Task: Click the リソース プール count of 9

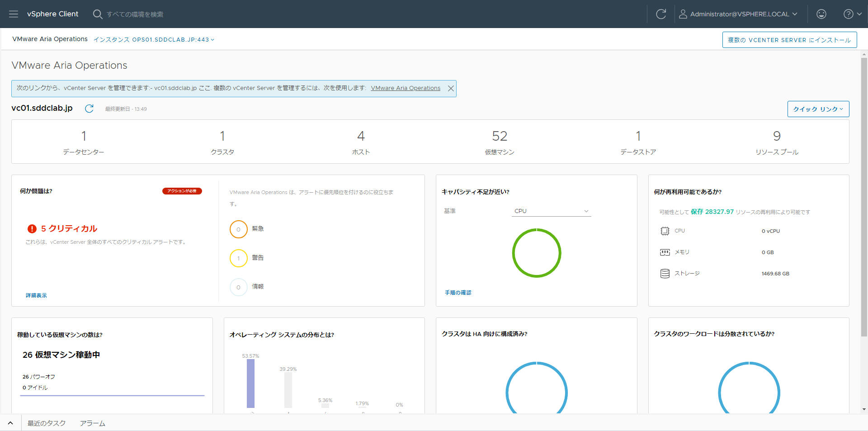Action: (x=777, y=136)
